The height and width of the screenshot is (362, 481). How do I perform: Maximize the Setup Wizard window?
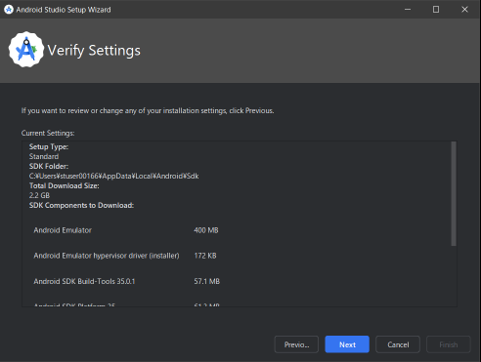436,10
